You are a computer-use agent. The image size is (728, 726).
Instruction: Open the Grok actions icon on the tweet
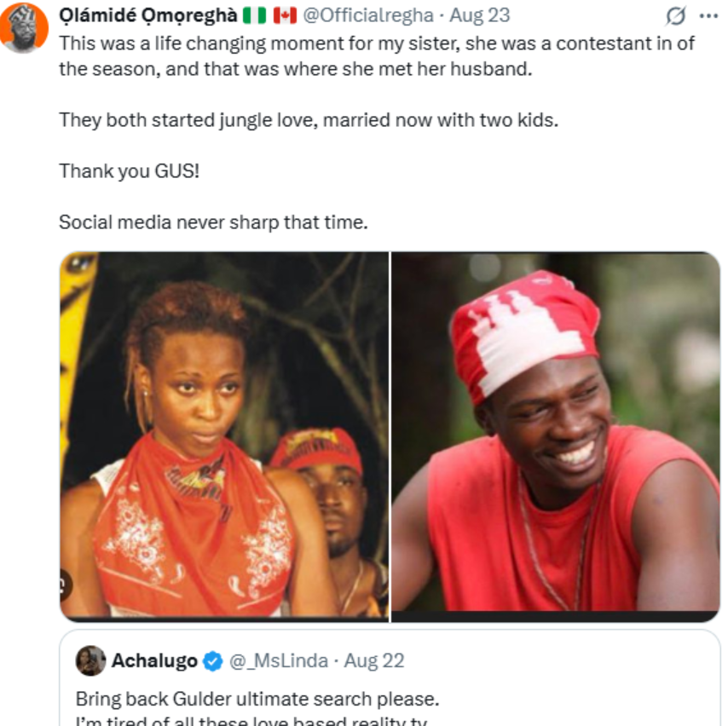pyautogui.click(x=676, y=16)
